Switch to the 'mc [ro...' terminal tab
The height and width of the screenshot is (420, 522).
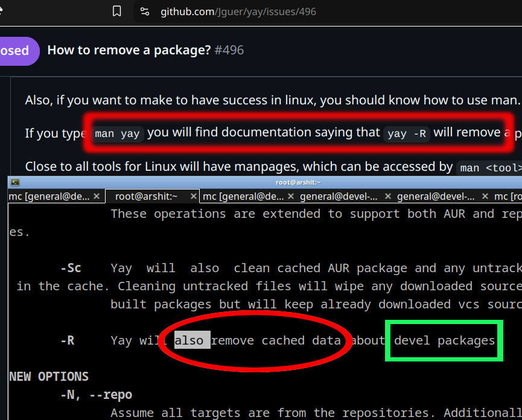point(508,196)
